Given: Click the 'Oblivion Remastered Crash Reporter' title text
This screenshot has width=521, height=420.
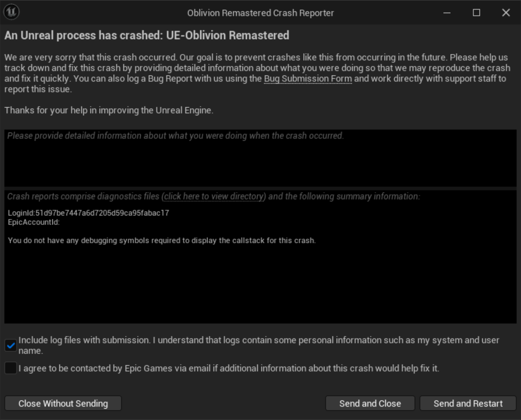Looking at the screenshot, I should pos(260,13).
